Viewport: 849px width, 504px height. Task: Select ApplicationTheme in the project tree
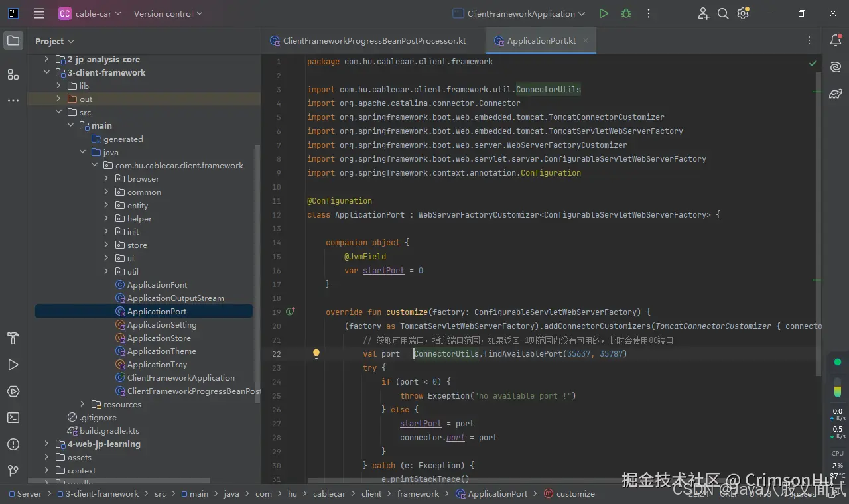coord(163,351)
